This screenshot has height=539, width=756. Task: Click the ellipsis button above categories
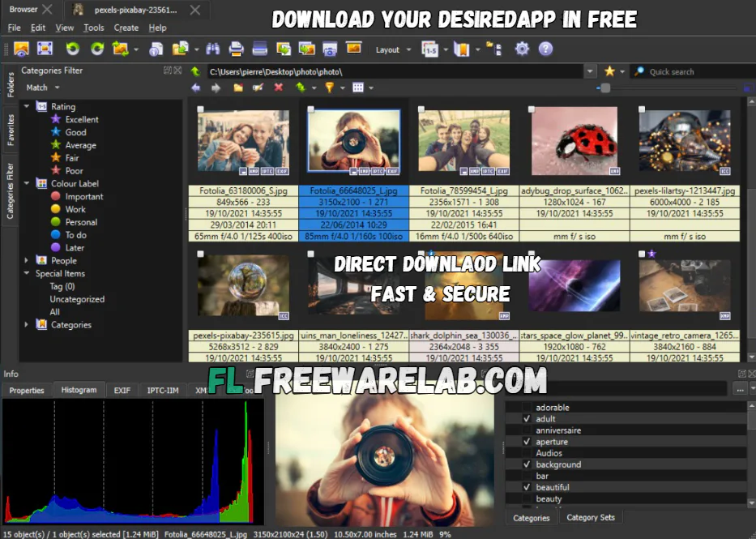tap(740, 389)
